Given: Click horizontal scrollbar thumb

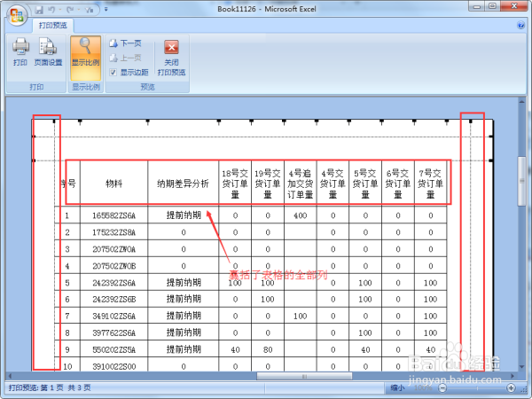Looking at the screenshot, I should click(x=304, y=376).
